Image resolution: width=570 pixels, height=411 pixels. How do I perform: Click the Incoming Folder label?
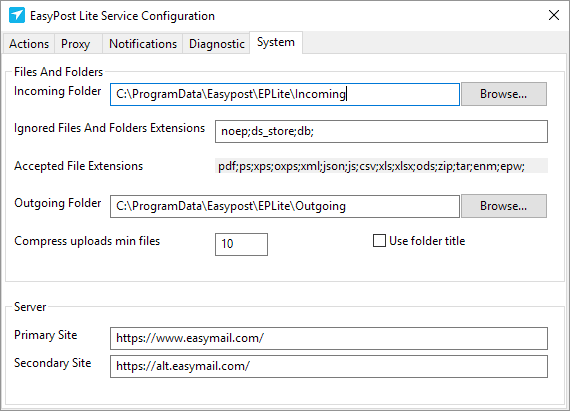point(57,91)
